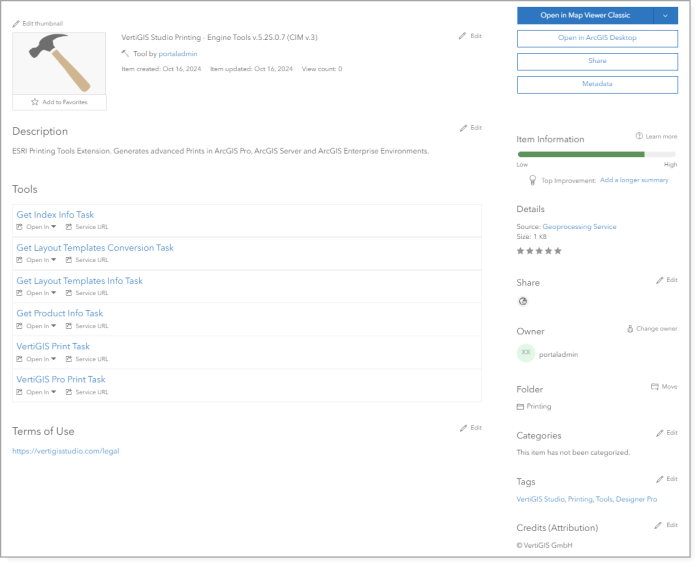This screenshot has height=567, width=700.
Task: Edit the Share settings
Action: pyautogui.click(x=667, y=280)
